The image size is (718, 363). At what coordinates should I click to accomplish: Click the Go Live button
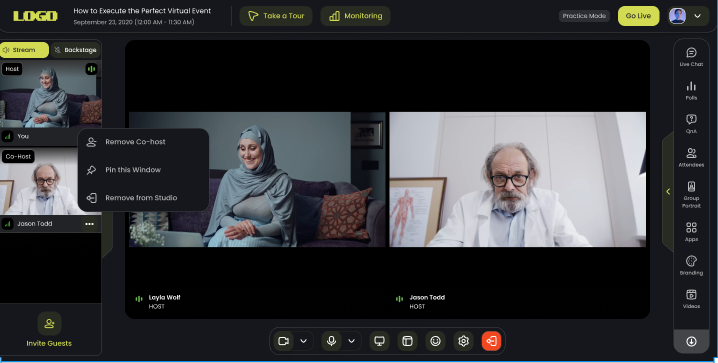[638, 16]
